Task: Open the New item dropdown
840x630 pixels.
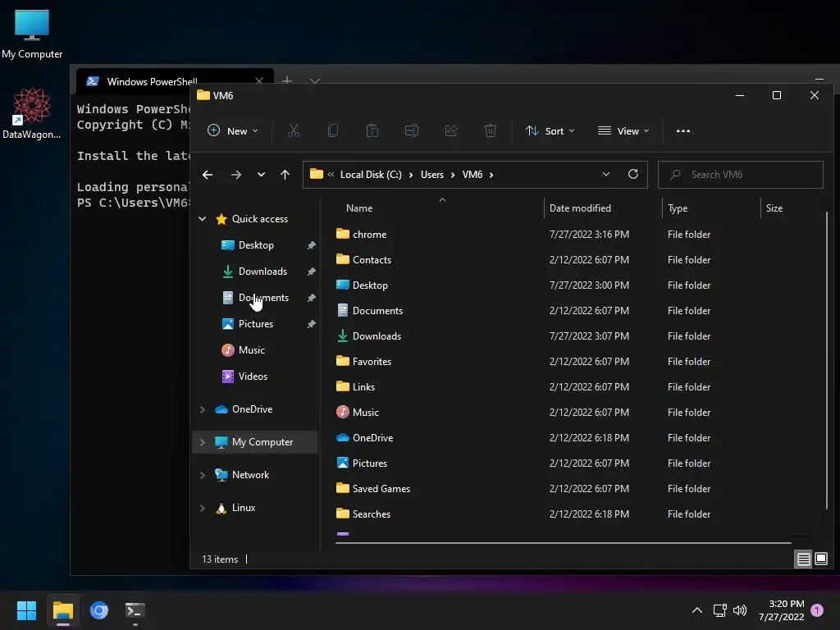Action: (x=233, y=130)
